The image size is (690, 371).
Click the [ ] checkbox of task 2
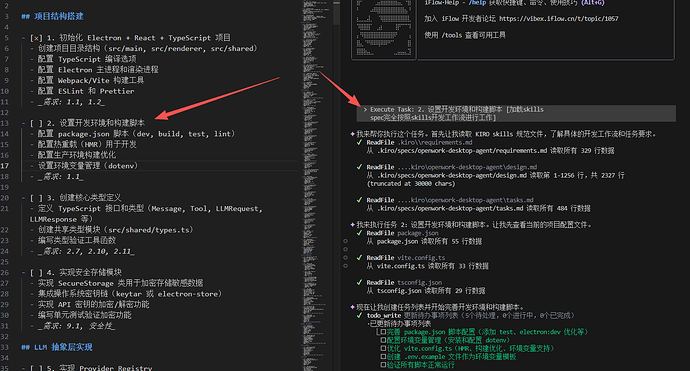pyautogui.click(x=36, y=123)
